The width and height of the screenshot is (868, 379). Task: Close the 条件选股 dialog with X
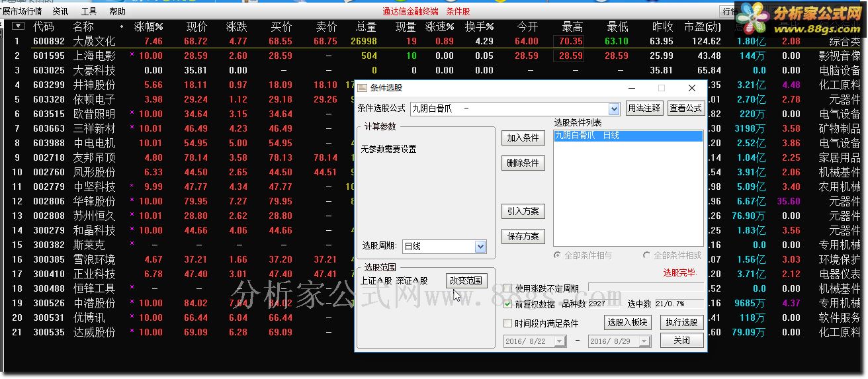[x=692, y=88]
